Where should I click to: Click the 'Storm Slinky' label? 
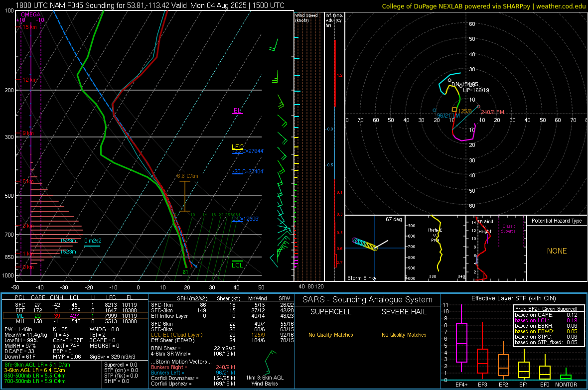[x=362, y=278]
